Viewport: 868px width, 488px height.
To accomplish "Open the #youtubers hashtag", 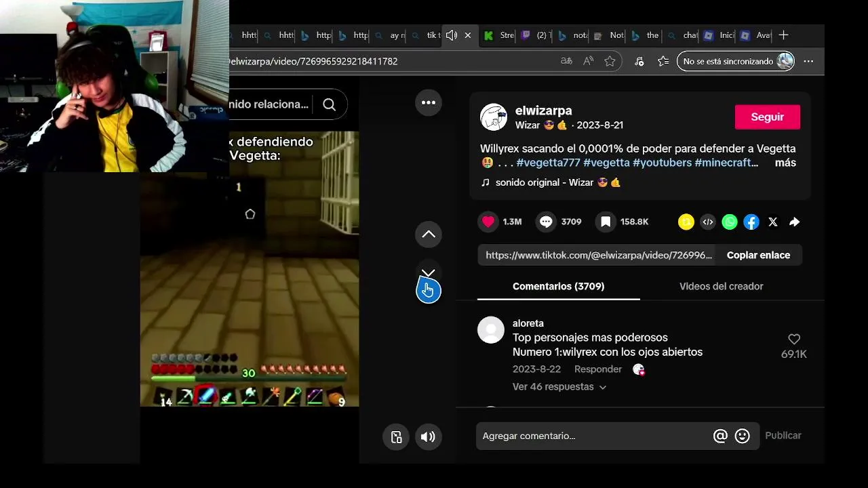I will click(662, 163).
